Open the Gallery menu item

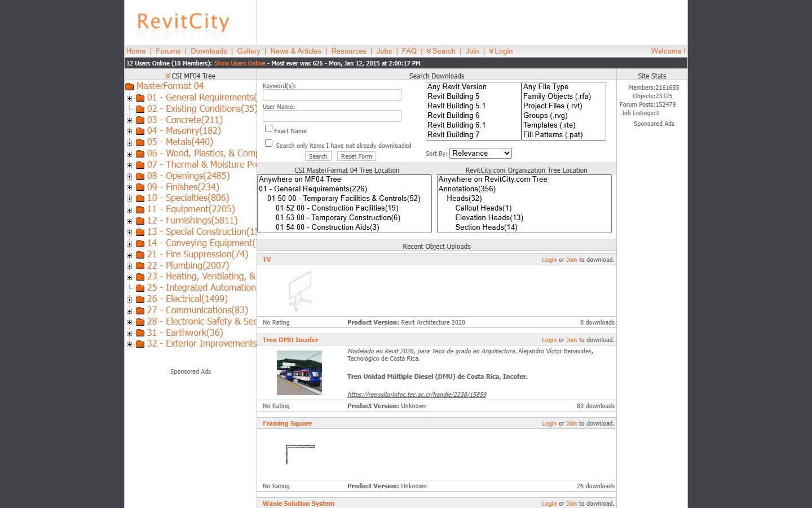pos(249,51)
